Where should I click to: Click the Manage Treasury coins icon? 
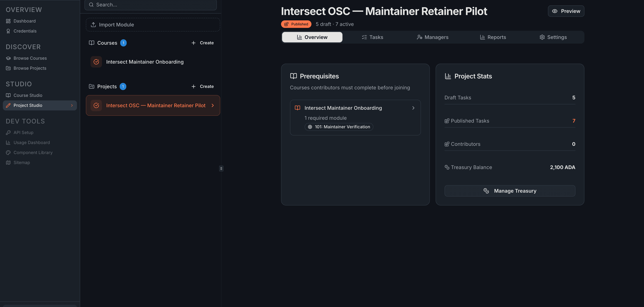(x=487, y=191)
